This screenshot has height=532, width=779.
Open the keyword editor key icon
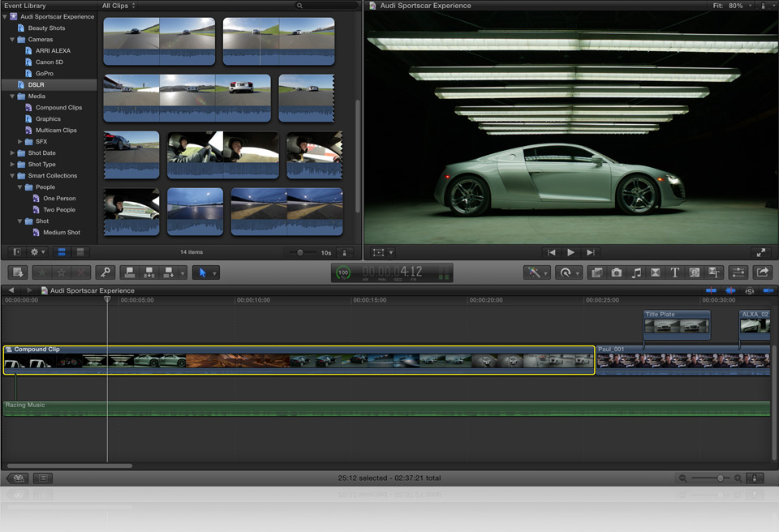point(105,272)
